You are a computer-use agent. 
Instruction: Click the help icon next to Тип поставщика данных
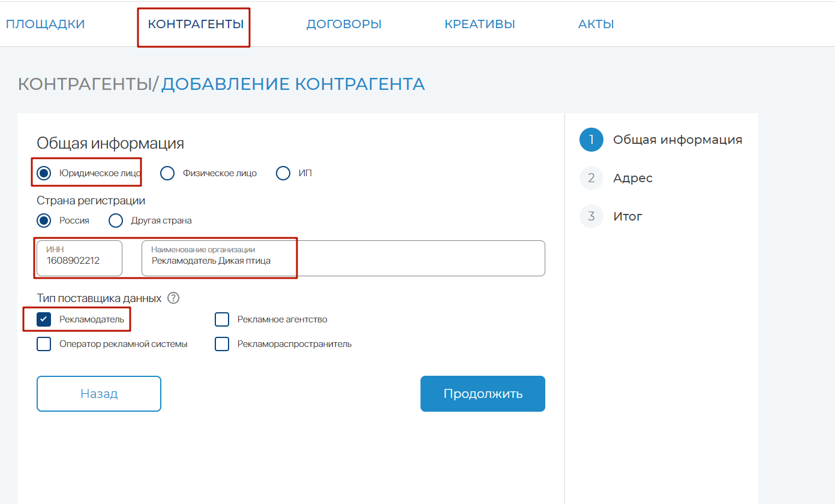pos(173,298)
